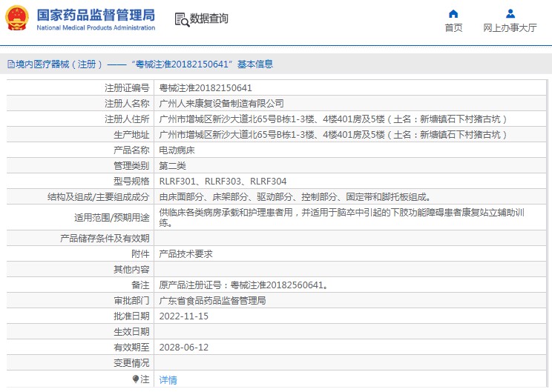The height and width of the screenshot is (392, 552).
Task: Open the 详情 link
Action: [x=168, y=379]
